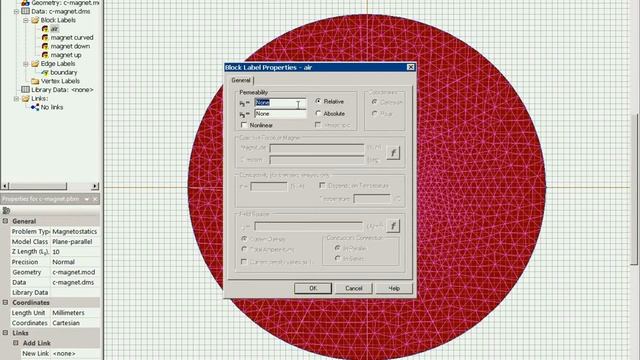The width and height of the screenshot is (640, 360).
Task: Select the magnet up block label icon
Action: 45,55
